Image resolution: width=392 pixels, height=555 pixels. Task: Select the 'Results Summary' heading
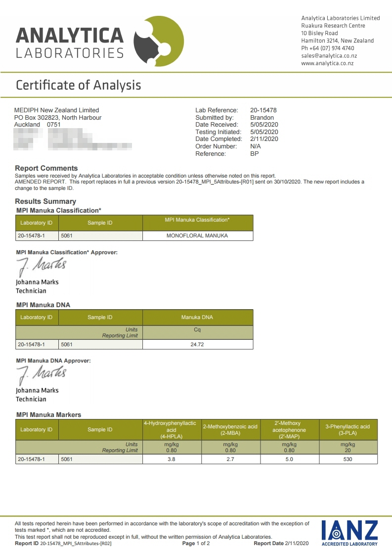45,201
